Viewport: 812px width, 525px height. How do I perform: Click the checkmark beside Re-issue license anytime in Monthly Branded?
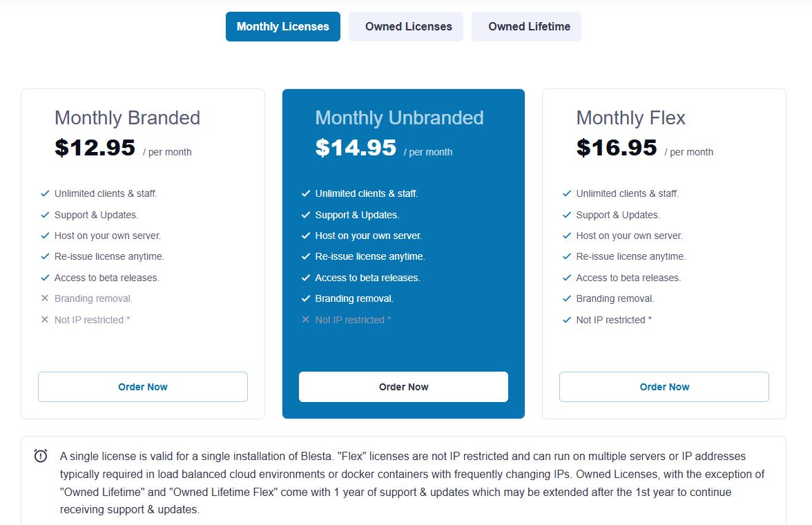tap(45, 256)
